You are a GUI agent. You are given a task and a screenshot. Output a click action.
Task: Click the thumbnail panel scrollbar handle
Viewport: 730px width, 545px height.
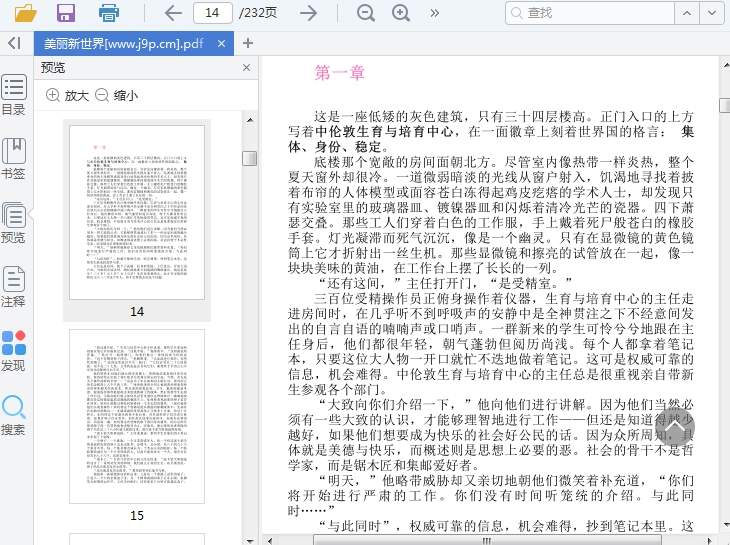[250, 158]
